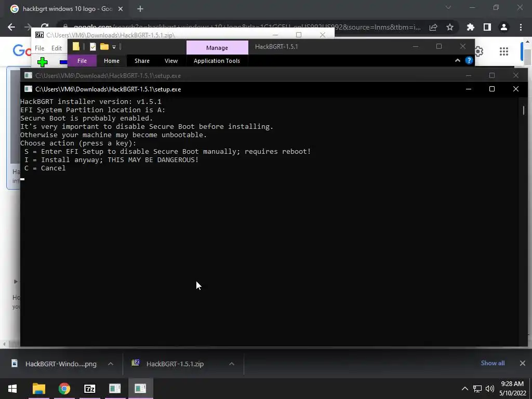Toggle Chrome side panel icon
Viewport: 532px width, 399px height.
pos(487,27)
